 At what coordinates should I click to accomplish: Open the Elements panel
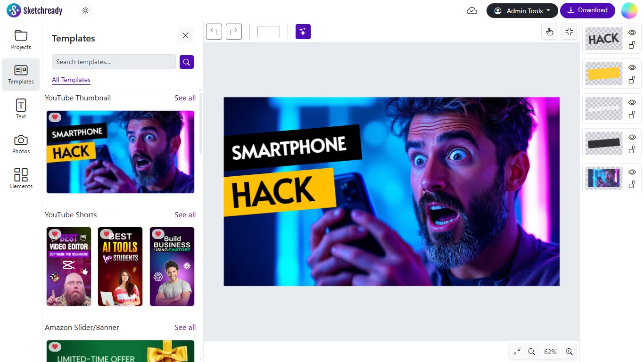coord(21,179)
